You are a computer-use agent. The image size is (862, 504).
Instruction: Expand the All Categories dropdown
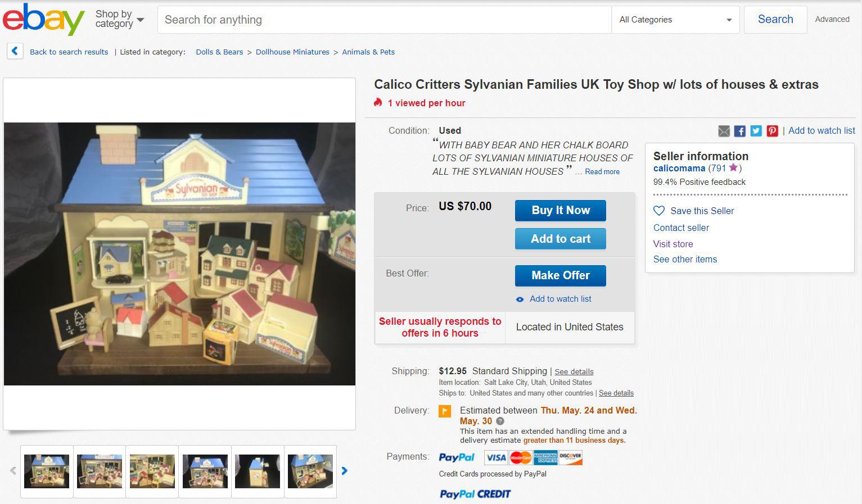coord(675,20)
